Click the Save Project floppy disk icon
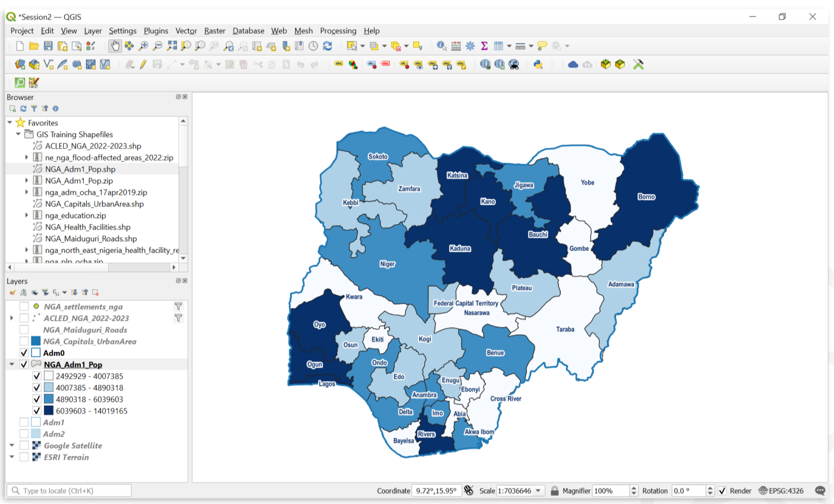This screenshot has width=834, height=504. (48, 46)
